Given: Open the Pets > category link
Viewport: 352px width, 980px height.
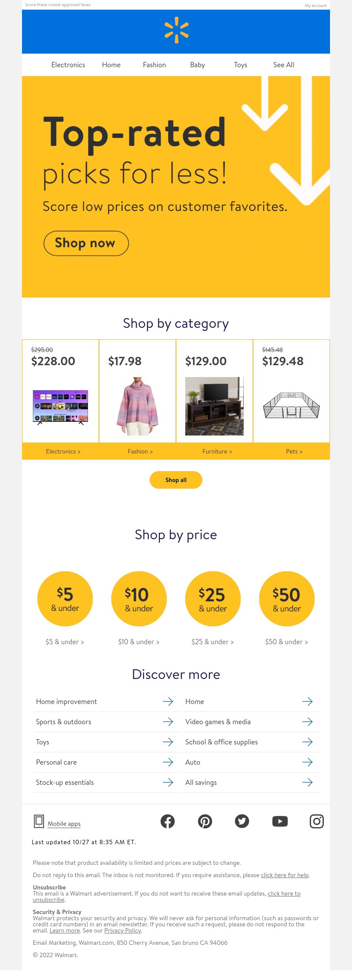Looking at the screenshot, I should point(294,451).
